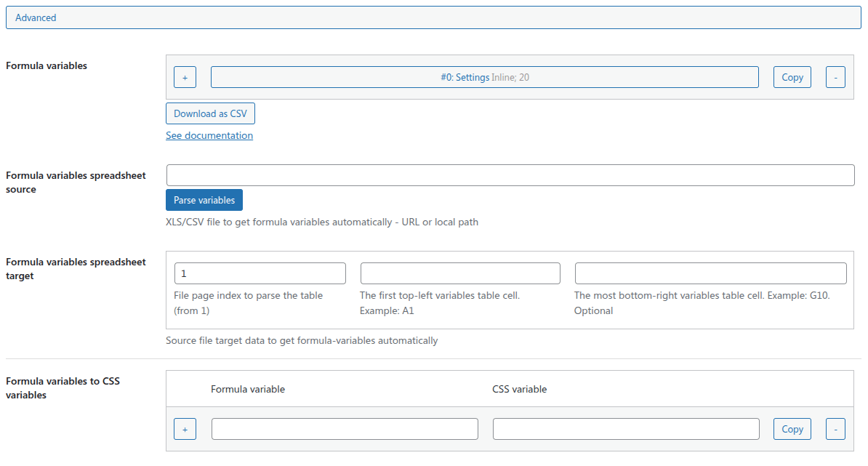Delete the CSS variable mapping row with minus
Image resolution: width=868 pixels, height=466 pixels.
click(x=835, y=429)
